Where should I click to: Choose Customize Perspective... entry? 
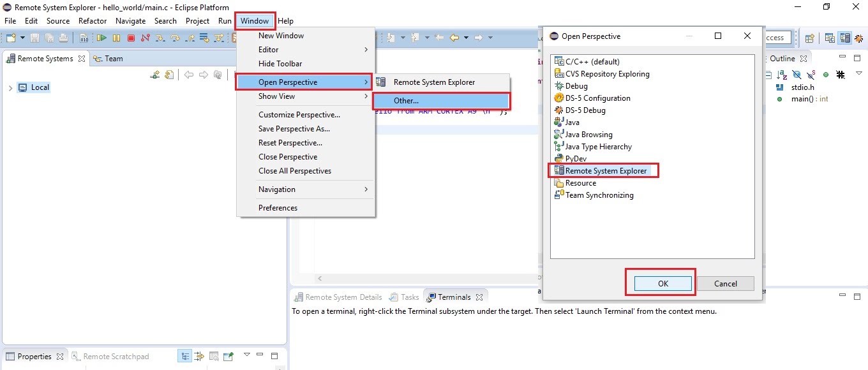pos(306,115)
